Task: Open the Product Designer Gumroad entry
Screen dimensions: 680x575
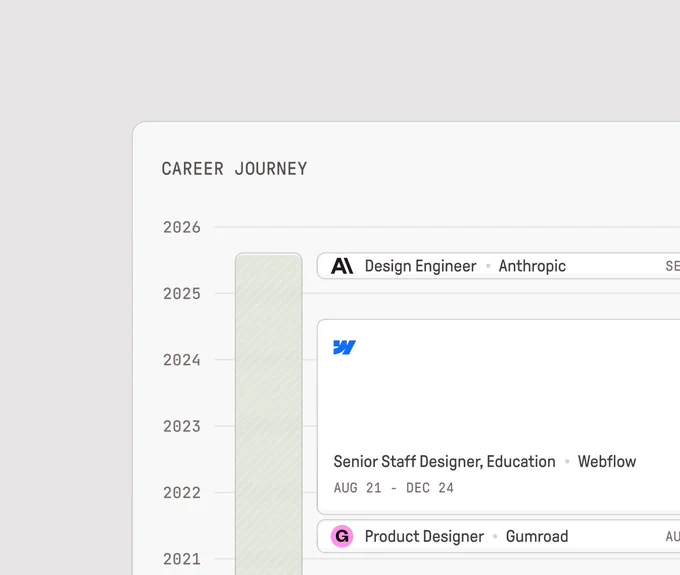Action: coord(498,536)
